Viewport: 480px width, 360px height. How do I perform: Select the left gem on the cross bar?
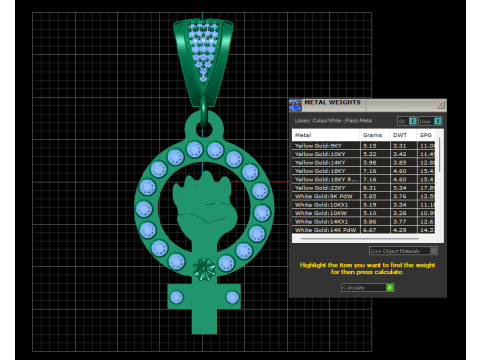(176, 297)
